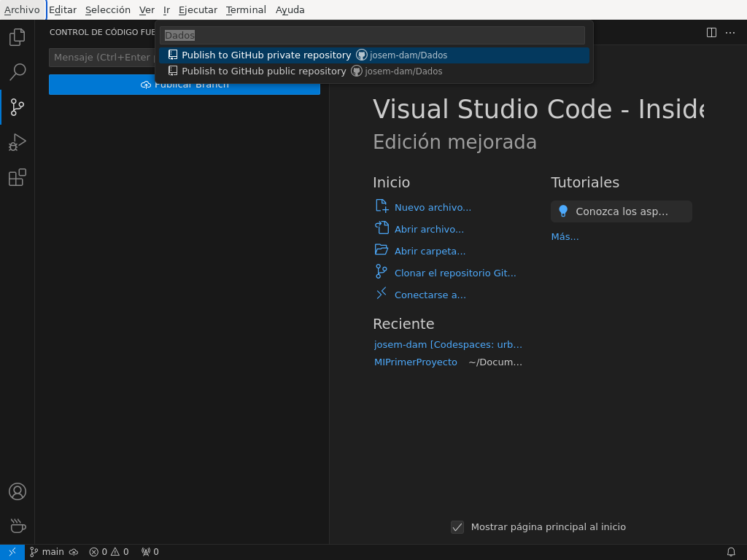
Task: Focus the repository name field containing Dados
Action: pos(372,35)
